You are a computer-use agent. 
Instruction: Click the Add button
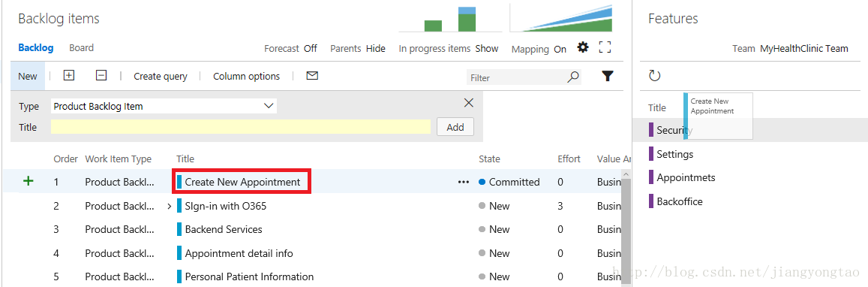coord(455,127)
